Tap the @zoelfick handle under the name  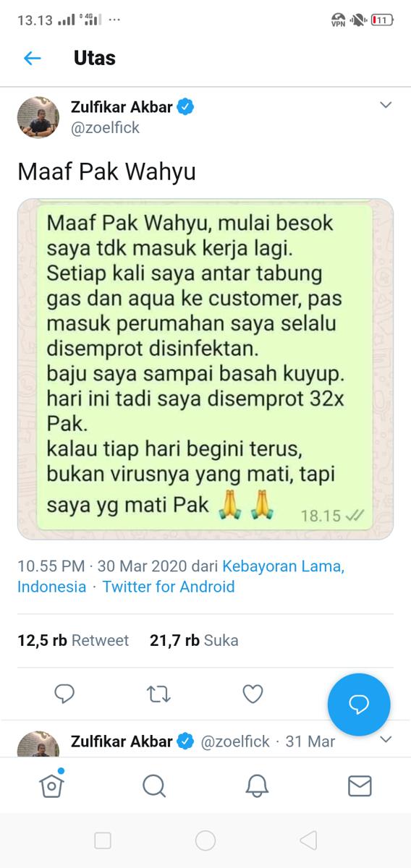(x=105, y=128)
